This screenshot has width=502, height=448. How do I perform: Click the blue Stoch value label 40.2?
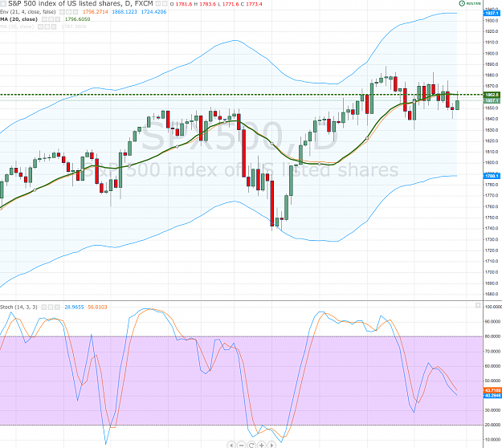click(x=492, y=396)
